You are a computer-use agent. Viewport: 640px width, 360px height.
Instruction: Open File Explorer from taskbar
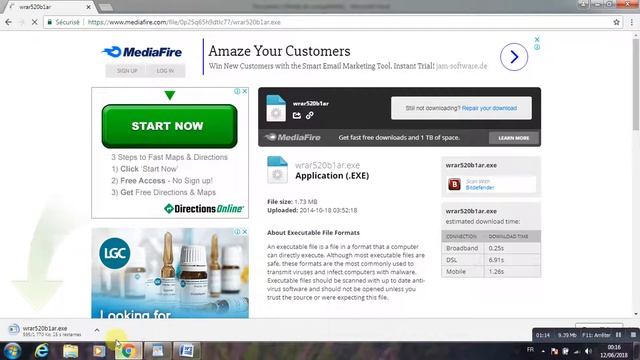tap(71, 351)
